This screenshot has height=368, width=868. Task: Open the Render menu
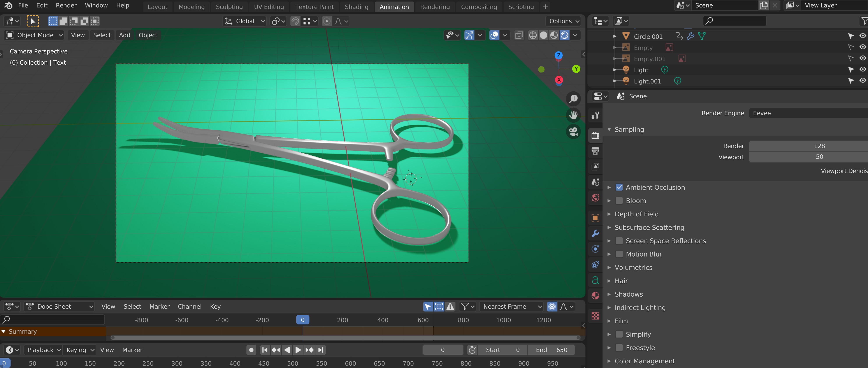point(66,5)
